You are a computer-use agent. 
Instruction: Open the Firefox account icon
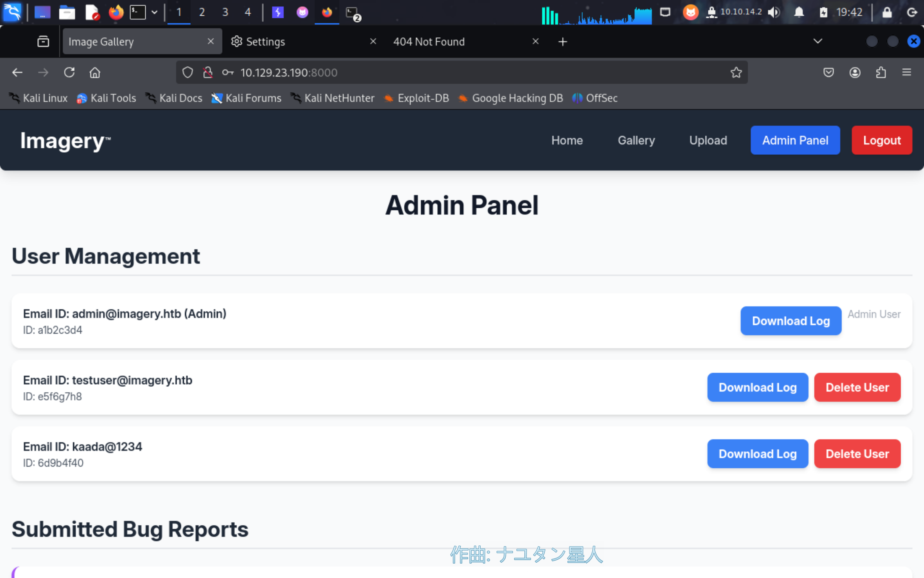(855, 73)
